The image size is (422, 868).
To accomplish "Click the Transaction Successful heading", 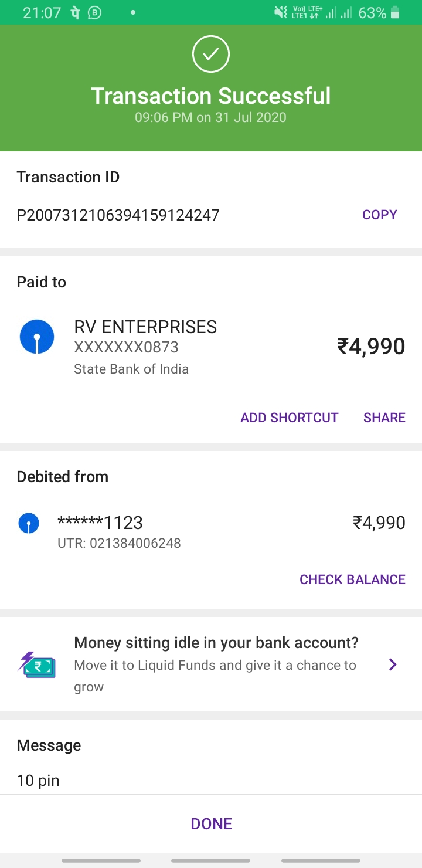I will pos(211,96).
